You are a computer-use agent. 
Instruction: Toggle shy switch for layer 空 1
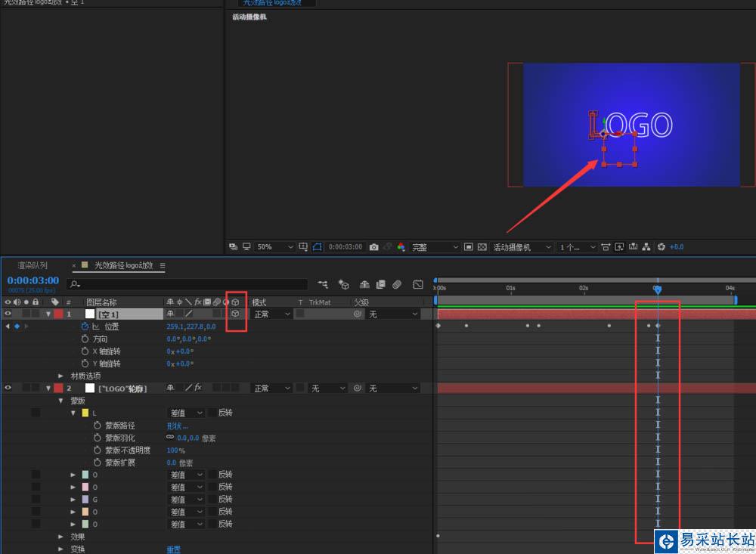[x=170, y=314]
